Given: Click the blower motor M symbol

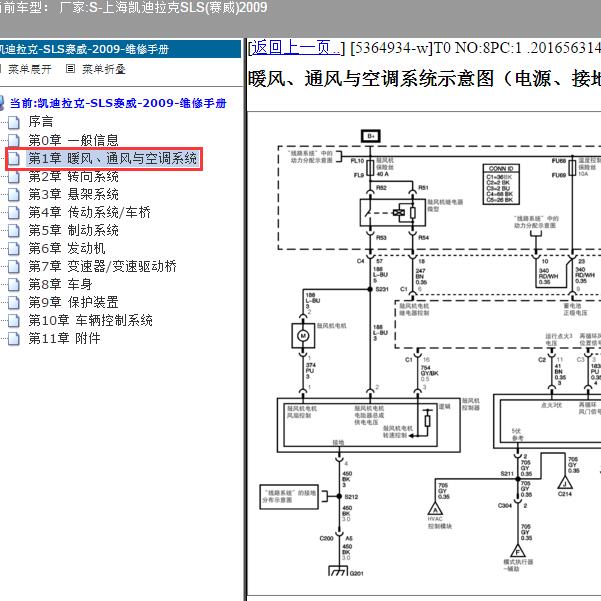Looking at the screenshot, I should [x=303, y=336].
